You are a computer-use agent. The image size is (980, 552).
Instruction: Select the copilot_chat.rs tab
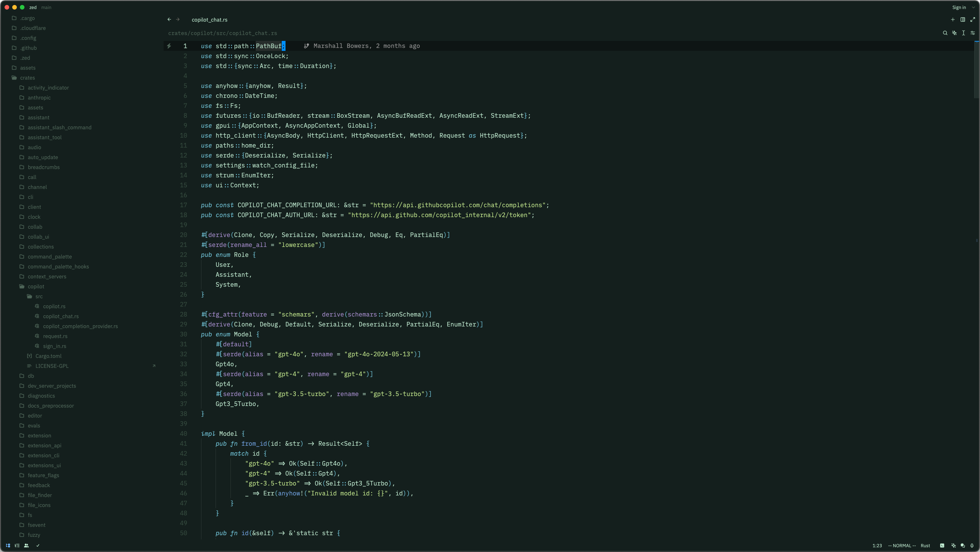(x=209, y=19)
